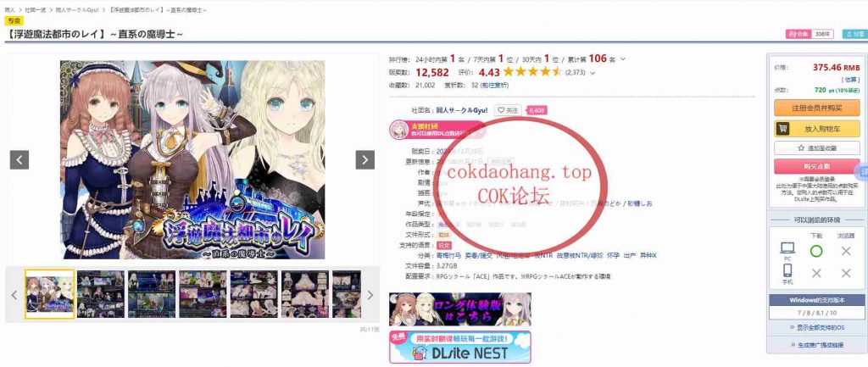Image resolution: width=868 pixels, height=367 pixels.
Task: Click the register and purchase orange button
Action: click(x=816, y=108)
